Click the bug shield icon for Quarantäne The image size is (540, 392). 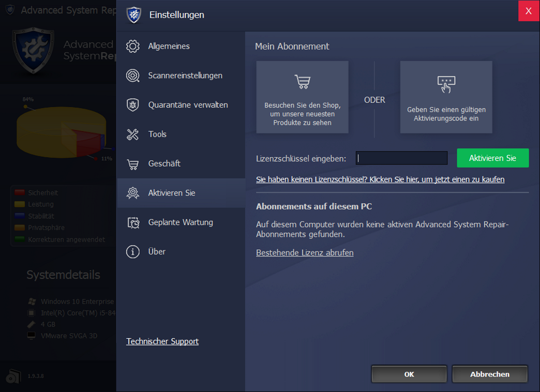pos(132,104)
